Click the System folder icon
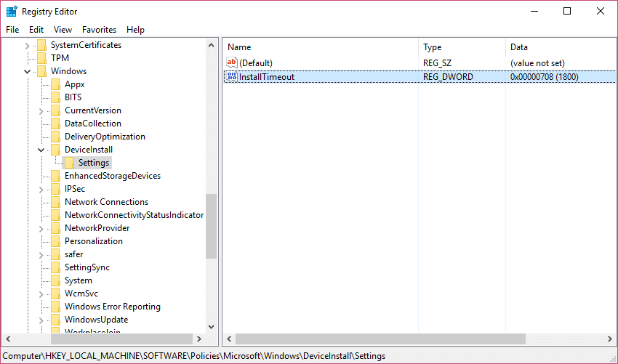 (x=55, y=280)
